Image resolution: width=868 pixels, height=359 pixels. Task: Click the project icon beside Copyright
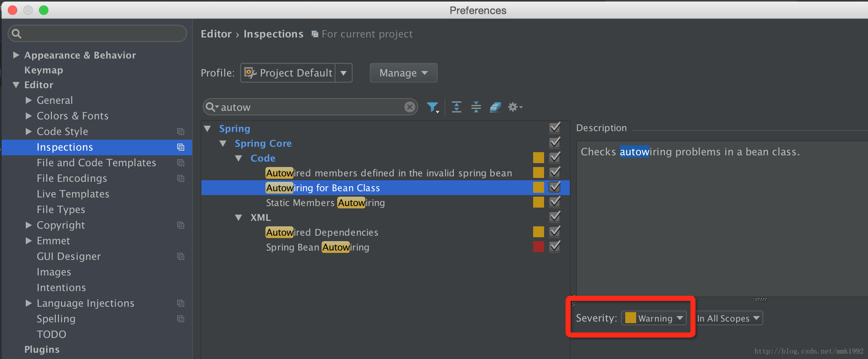coord(181,225)
